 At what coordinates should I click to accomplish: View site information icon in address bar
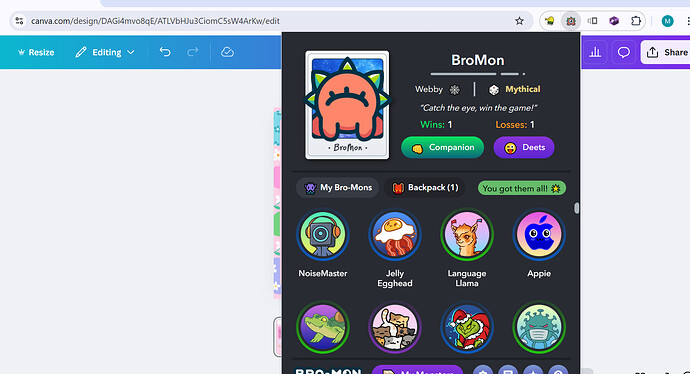(19, 21)
